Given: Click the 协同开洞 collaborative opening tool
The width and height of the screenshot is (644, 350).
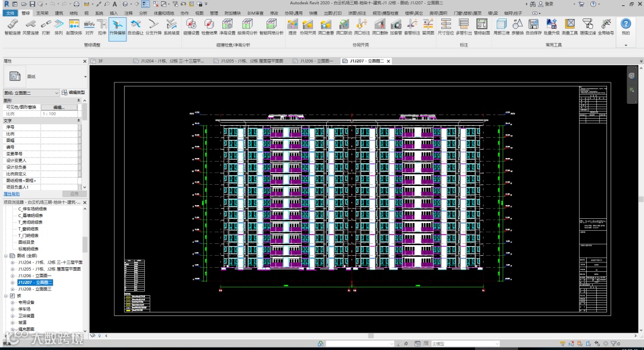Looking at the screenshot, I should click(x=308, y=27).
